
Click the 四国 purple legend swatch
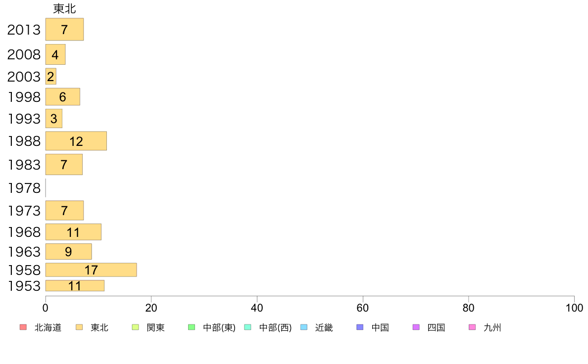click(x=416, y=327)
